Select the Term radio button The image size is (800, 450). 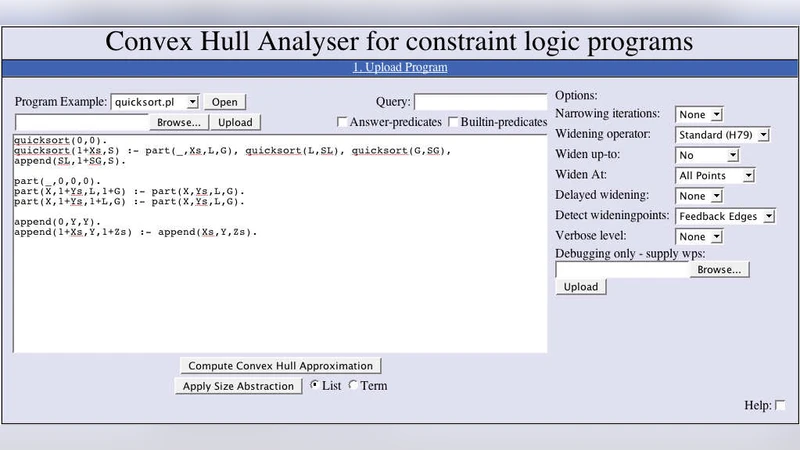pos(353,386)
